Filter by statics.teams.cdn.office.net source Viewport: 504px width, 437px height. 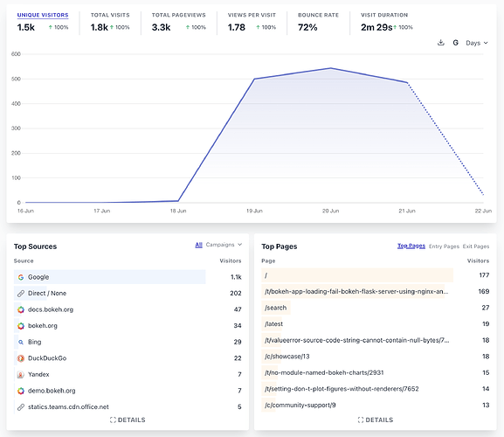pyautogui.click(x=128, y=406)
